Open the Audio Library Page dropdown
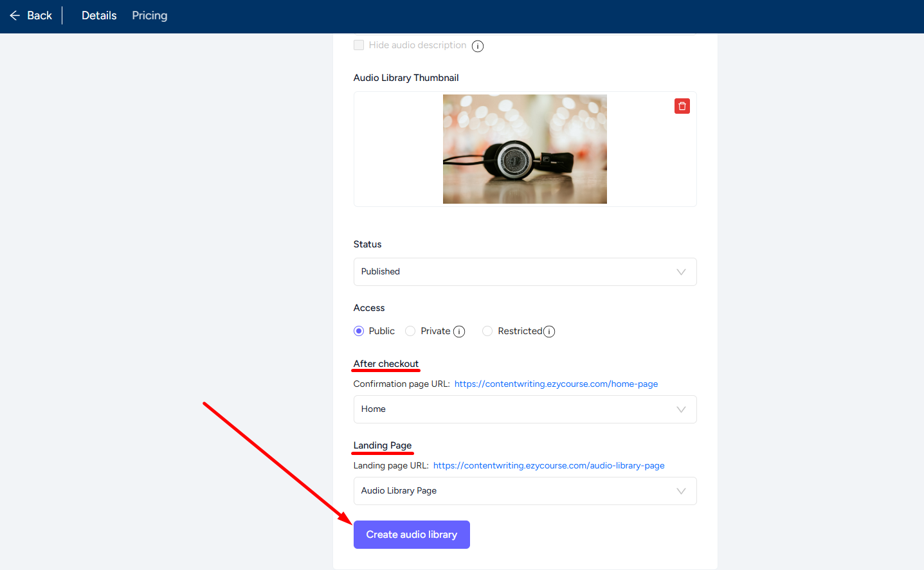 click(x=525, y=491)
